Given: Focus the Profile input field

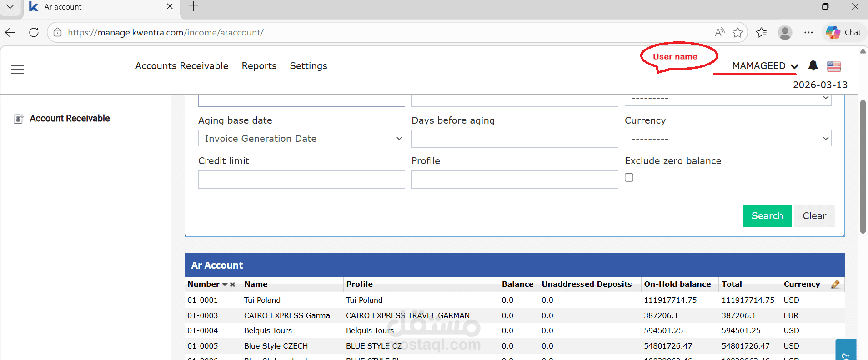Looking at the screenshot, I should pyautogui.click(x=515, y=180).
